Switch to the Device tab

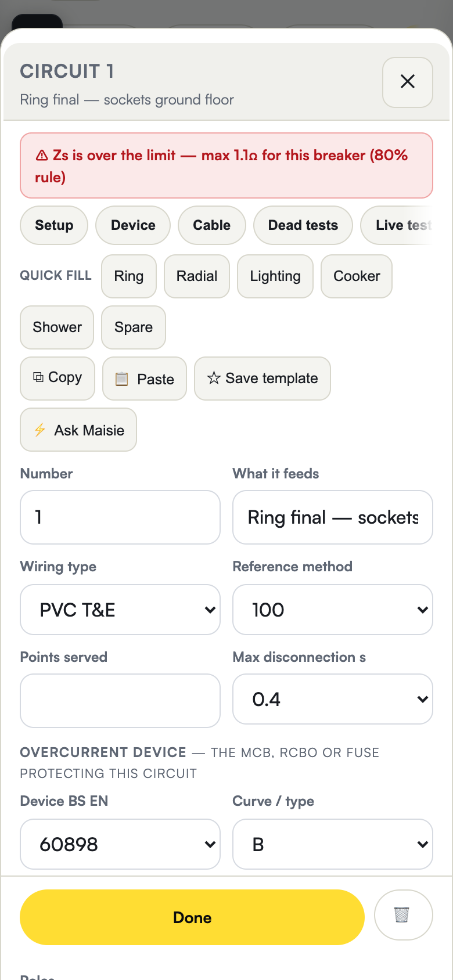click(x=133, y=225)
